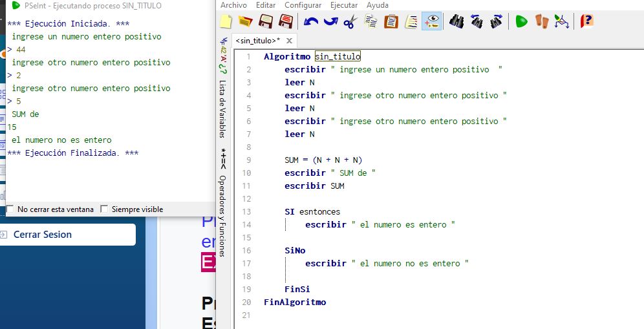Click the New file icon
The width and height of the screenshot is (644, 329).
click(x=226, y=22)
